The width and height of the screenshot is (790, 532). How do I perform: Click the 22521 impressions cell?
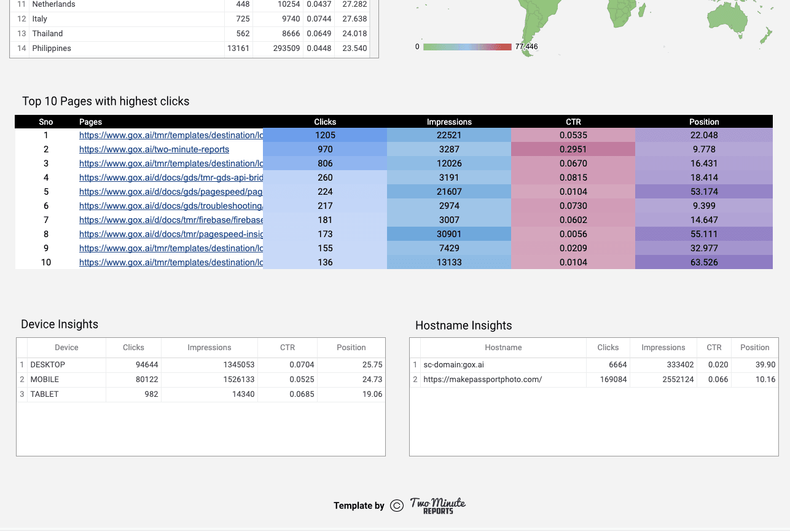(x=449, y=135)
